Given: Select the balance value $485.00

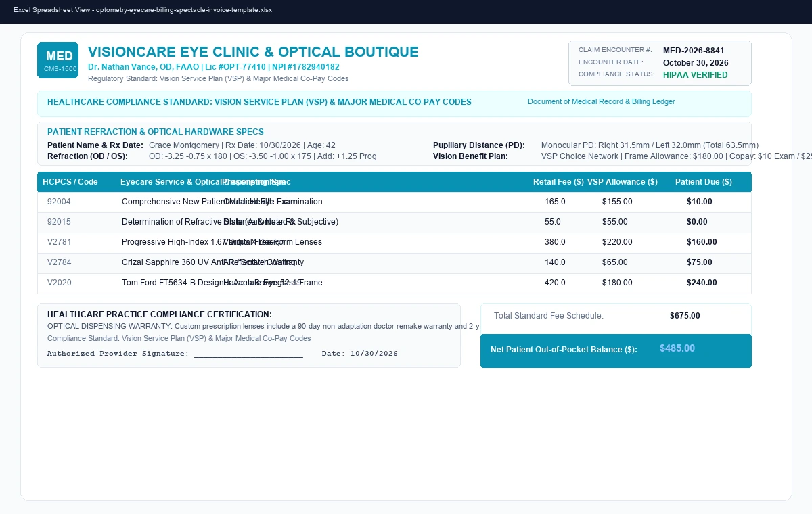Looking at the screenshot, I should click(677, 348).
